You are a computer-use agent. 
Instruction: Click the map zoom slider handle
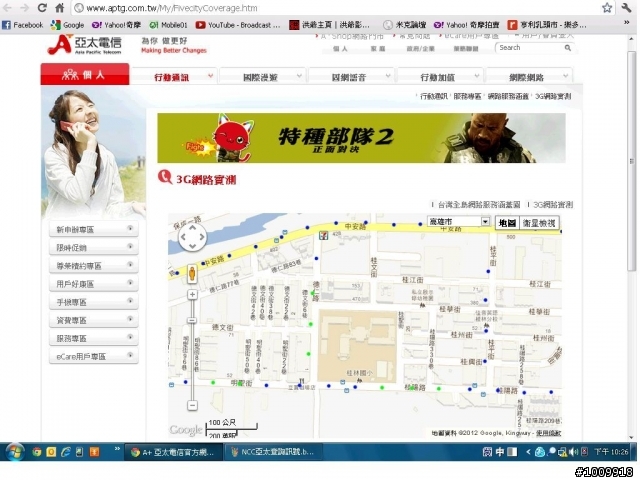click(x=192, y=320)
